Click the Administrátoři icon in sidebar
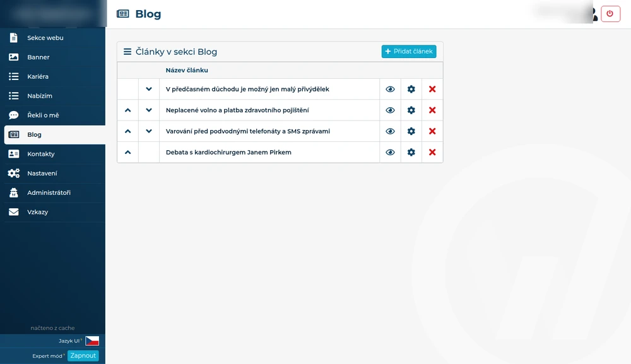The height and width of the screenshot is (364, 631). tap(14, 192)
